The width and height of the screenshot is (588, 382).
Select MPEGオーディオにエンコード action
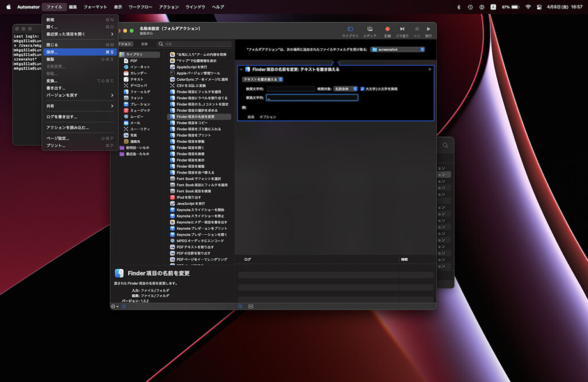pyautogui.click(x=200, y=241)
